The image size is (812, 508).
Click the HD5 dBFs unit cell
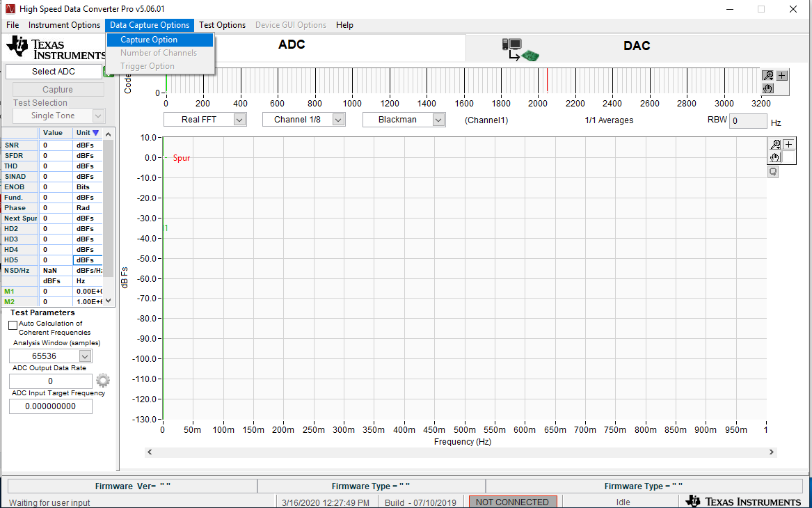88,260
